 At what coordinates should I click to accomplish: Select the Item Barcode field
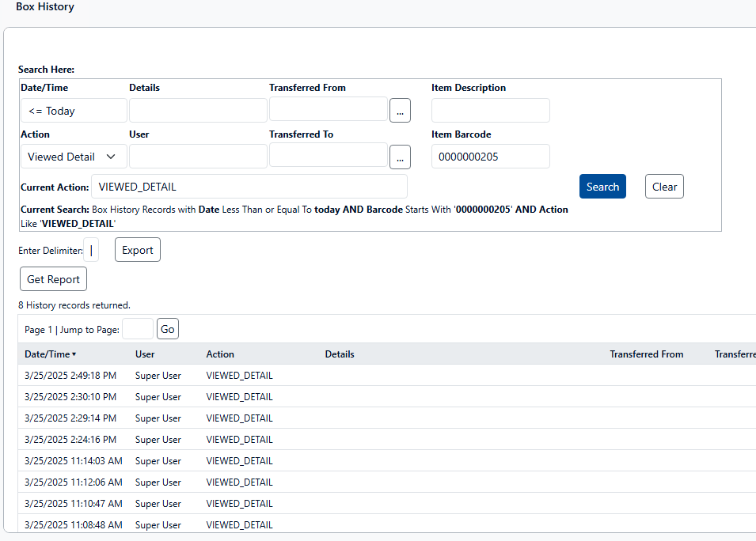point(490,157)
